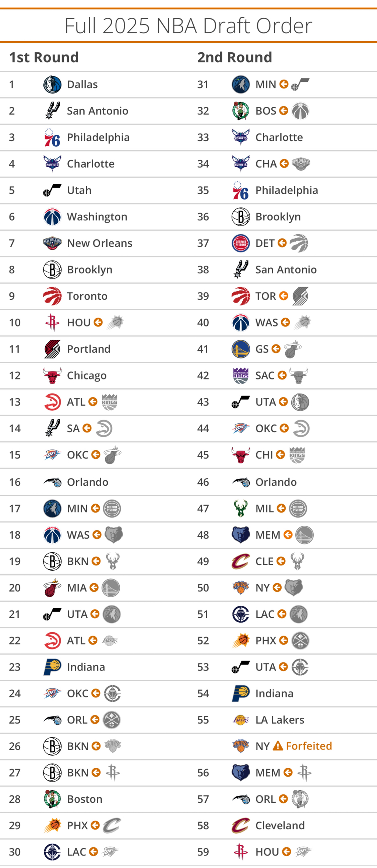Click the orange Forfeited label
This screenshot has height=868, width=377.
coord(309,746)
